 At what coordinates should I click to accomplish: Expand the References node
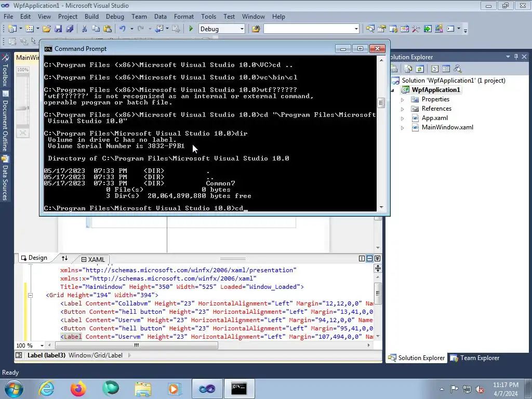click(403, 109)
